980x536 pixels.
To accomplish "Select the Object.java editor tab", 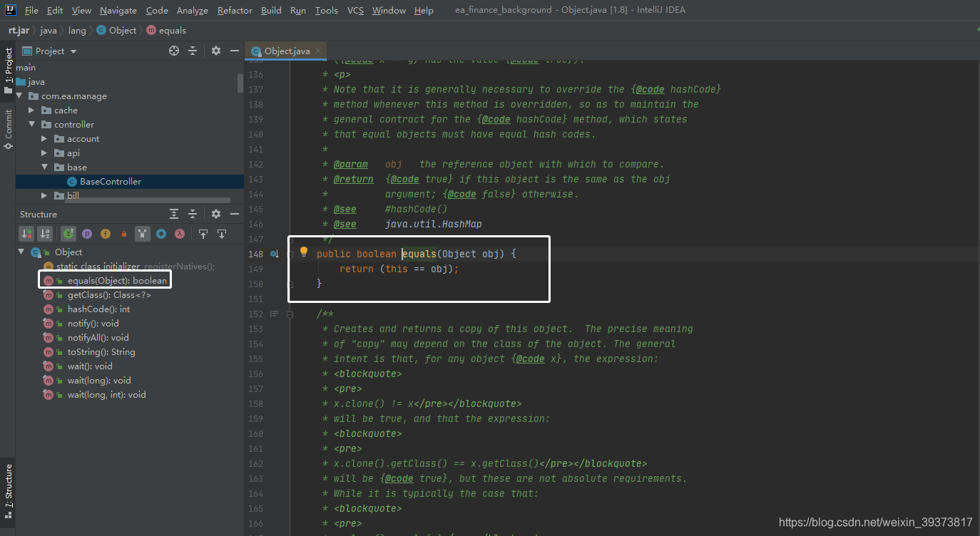I will pyautogui.click(x=285, y=51).
